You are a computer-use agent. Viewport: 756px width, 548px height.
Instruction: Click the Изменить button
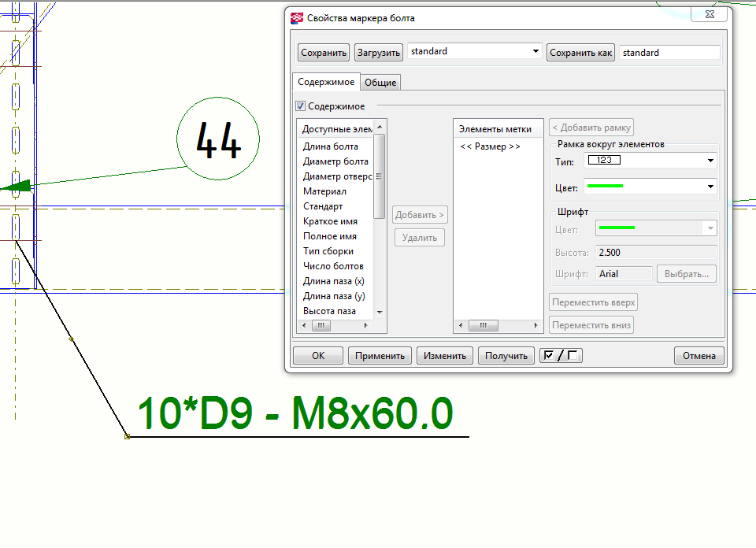point(444,356)
